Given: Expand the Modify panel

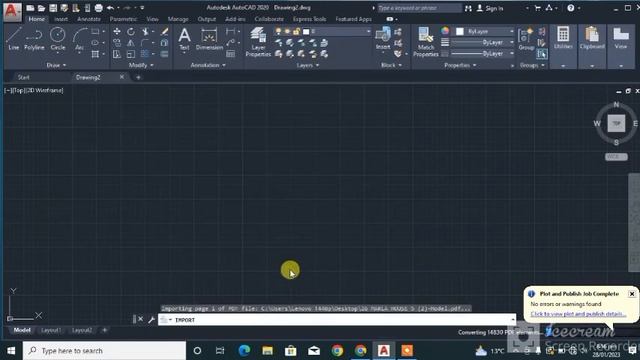Looking at the screenshot, I should [141, 65].
